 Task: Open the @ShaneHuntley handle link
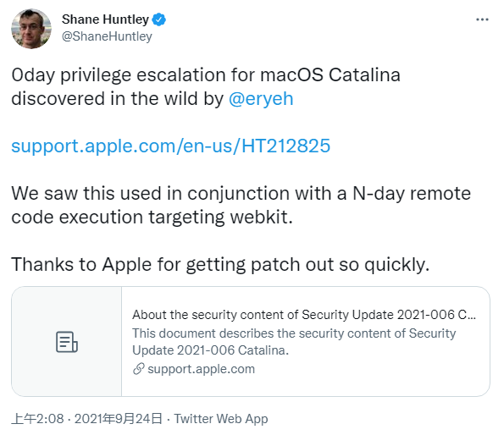click(107, 36)
